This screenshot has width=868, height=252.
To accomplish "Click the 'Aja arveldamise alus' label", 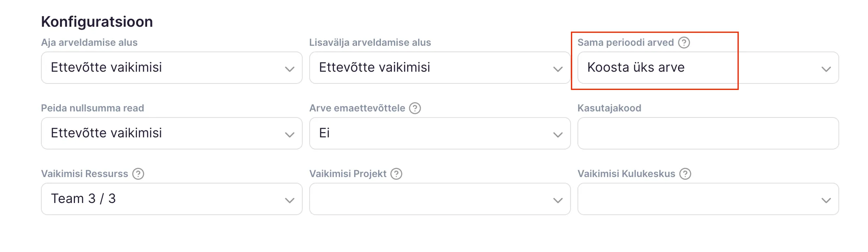I will (89, 43).
